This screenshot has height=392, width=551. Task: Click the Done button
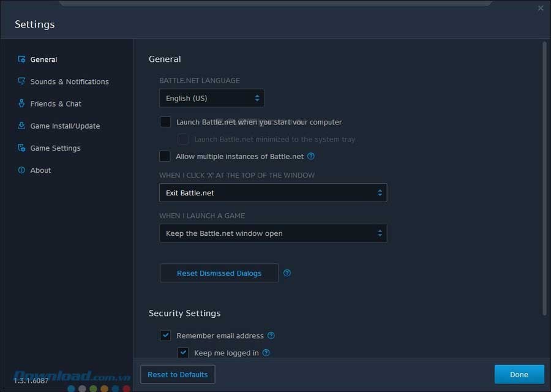519,374
